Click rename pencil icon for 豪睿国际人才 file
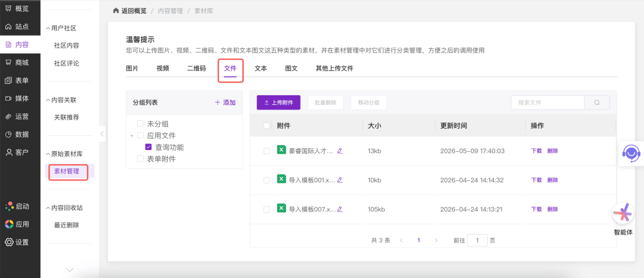The image size is (644, 278). coord(340,151)
